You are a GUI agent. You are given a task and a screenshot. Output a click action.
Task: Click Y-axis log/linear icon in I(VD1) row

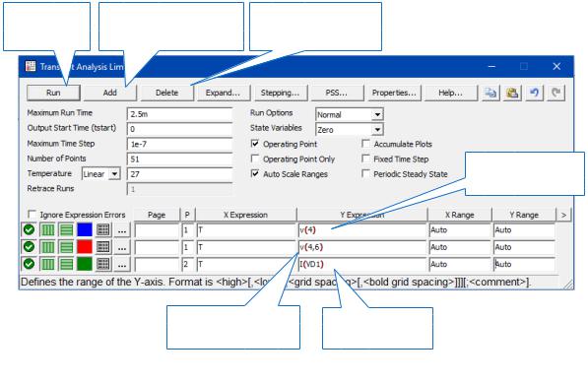66,264
